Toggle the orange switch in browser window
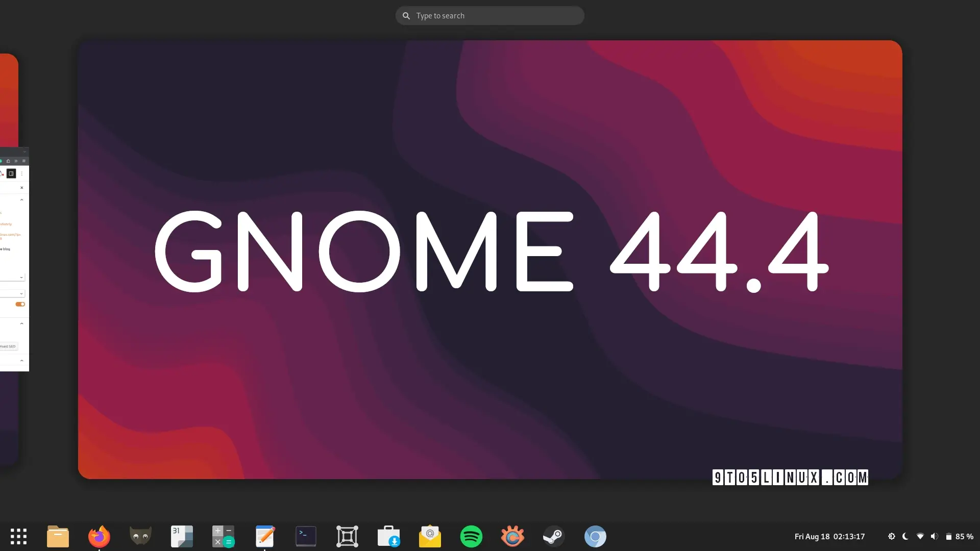This screenshot has height=551, width=980. coord(20,304)
